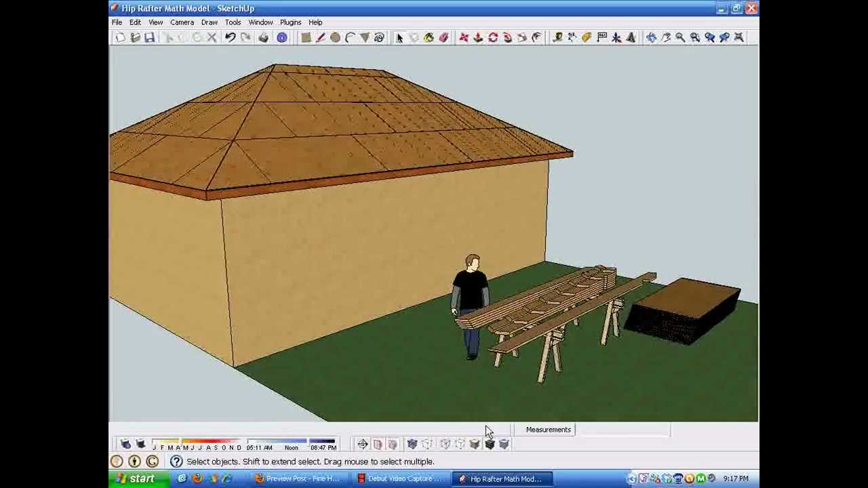This screenshot has height=488, width=868.
Task: Switch to Preview Post taskbar window
Action: (x=298, y=479)
